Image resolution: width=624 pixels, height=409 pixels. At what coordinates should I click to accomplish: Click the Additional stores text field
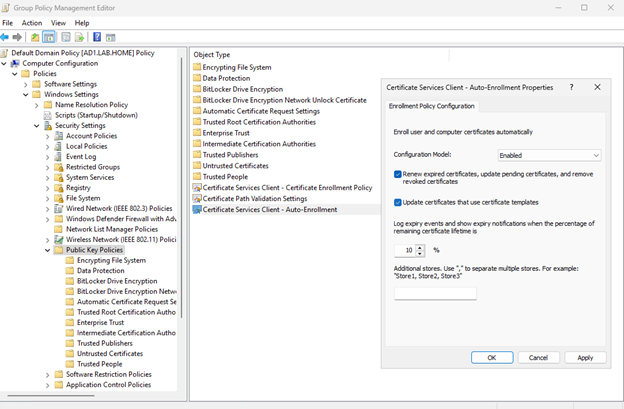[x=435, y=293]
